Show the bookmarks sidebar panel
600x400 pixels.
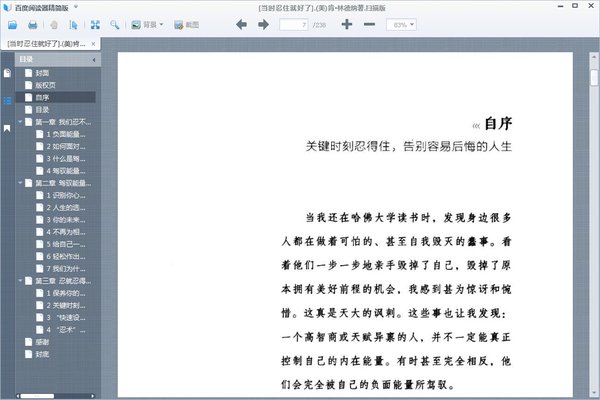pos(7,128)
